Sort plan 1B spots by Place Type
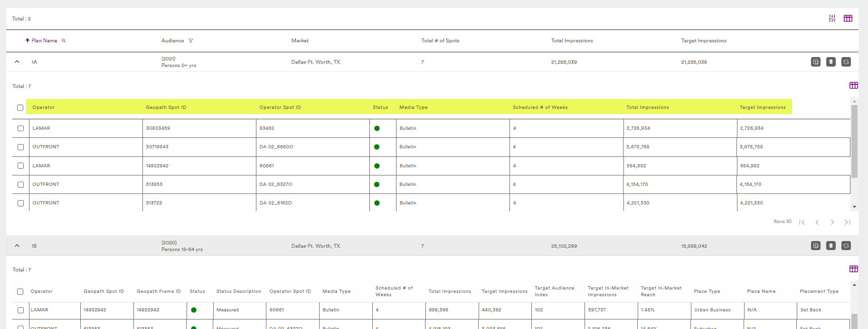The width and height of the screenshot is (868, 329). pyautogui.click(x=707, y=291)
